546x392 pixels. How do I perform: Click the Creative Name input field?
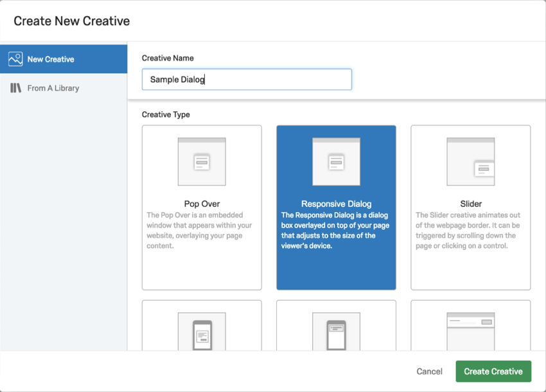tap(247, 80)
